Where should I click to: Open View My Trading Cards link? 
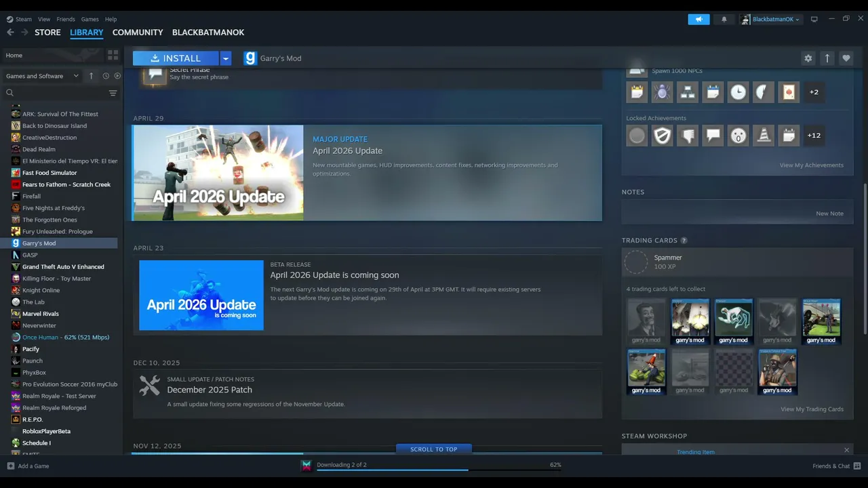[x=812, y=409]
